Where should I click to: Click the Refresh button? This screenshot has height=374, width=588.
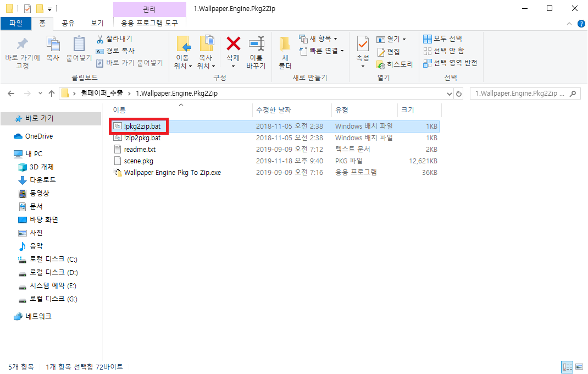pyautogui.click(x=459, y=94)
